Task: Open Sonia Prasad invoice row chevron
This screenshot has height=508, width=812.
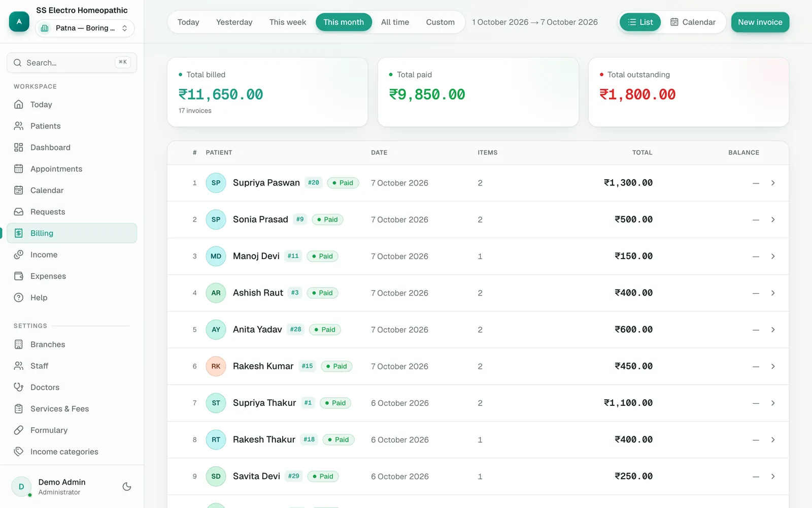Action: pyautogui.click(x=773, y=219)
